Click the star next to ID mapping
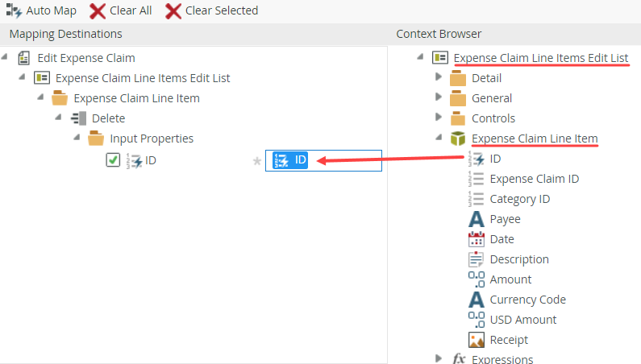 point(257,160)
